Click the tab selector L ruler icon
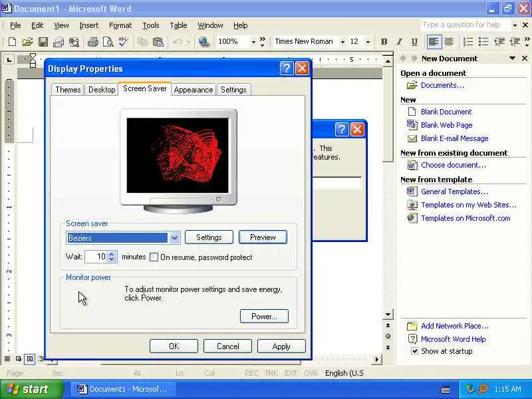This screenshot has width=532, height=399. [9, 60]
